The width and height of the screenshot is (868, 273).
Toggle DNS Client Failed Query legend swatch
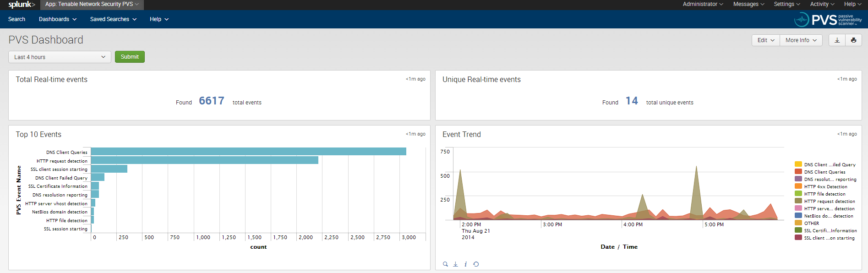pyautogui.click(x=798, y=164)
